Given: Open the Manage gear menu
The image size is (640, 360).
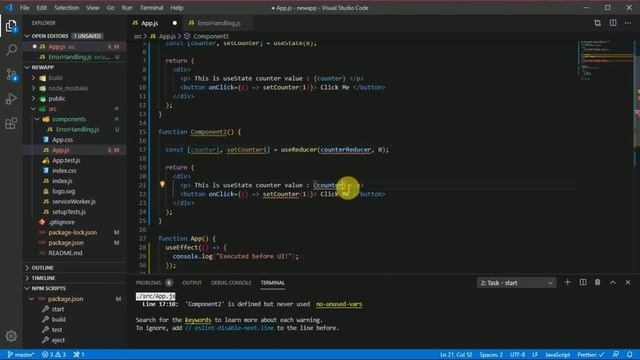Looking at the screenshot, I should coord(11,336).
